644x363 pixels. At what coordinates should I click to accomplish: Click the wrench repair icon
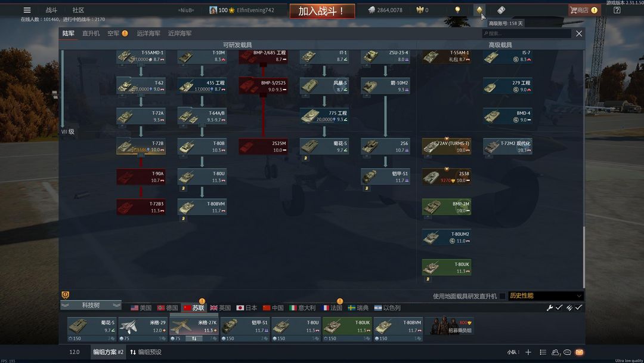pyautogui.click(x=550, y=307)
